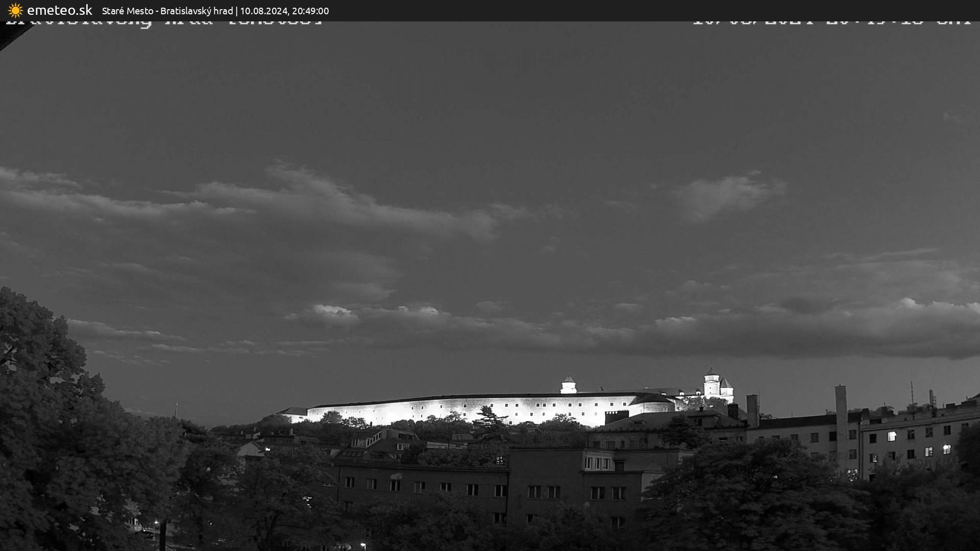
Task: Click the 10.08.2024, 20:49:00 timestamp
Action: click(284, 11)
